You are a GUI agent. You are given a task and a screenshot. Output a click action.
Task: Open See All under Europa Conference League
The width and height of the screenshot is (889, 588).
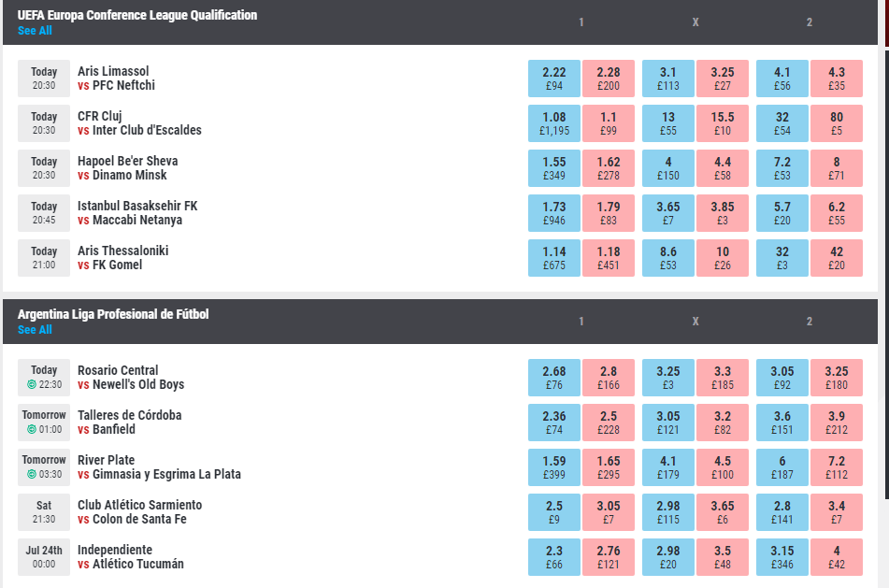tap(35, 31)
